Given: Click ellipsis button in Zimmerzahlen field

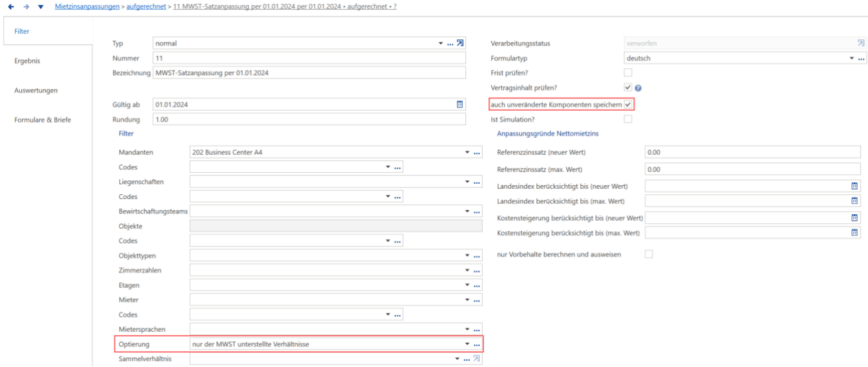Looking at the screenshot, I should (476, 271).
